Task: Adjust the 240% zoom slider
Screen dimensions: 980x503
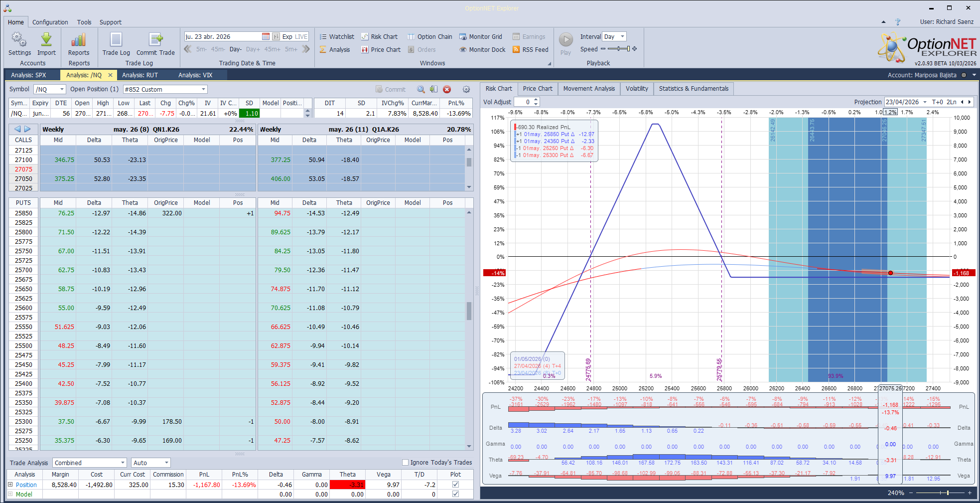Action: coord(941,493)
